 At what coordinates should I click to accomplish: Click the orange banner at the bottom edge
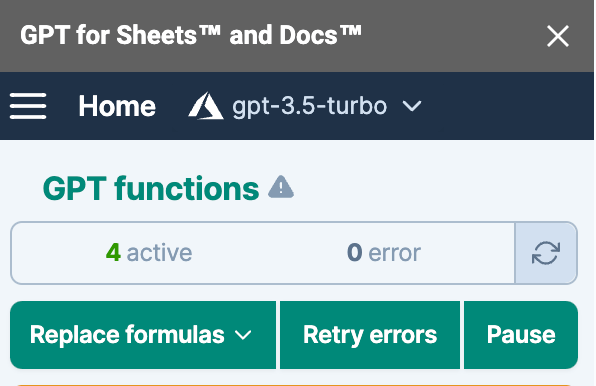[x=293, y=385]
